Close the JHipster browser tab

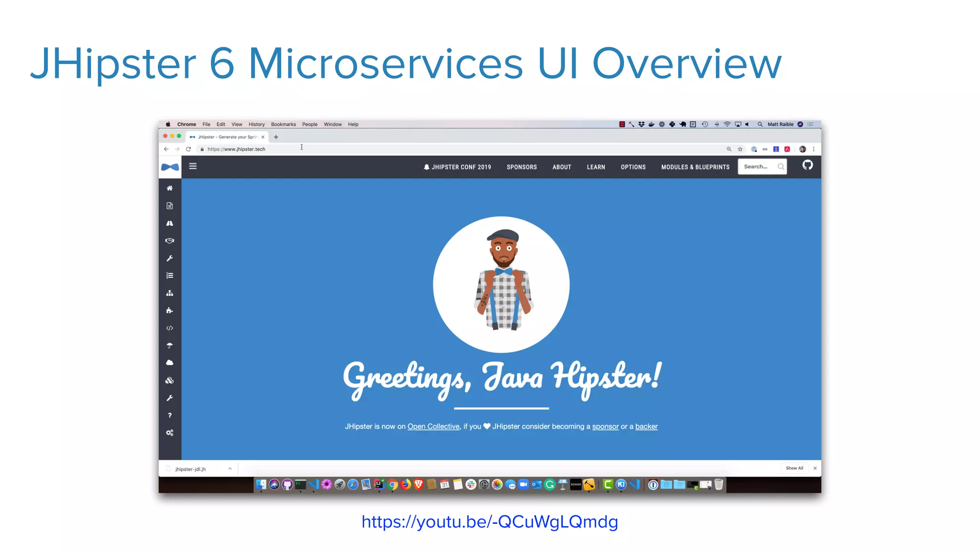263,137
